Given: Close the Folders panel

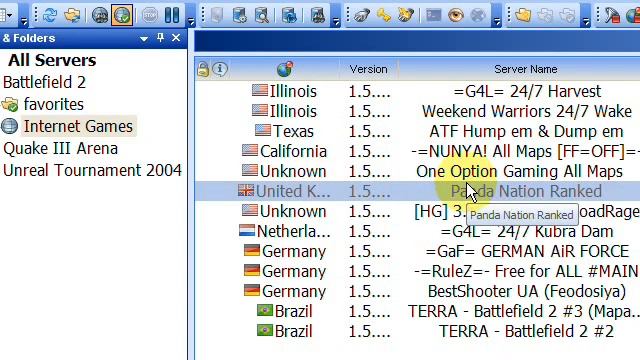Looking at the screenshot, I should (x=176, y=38).
